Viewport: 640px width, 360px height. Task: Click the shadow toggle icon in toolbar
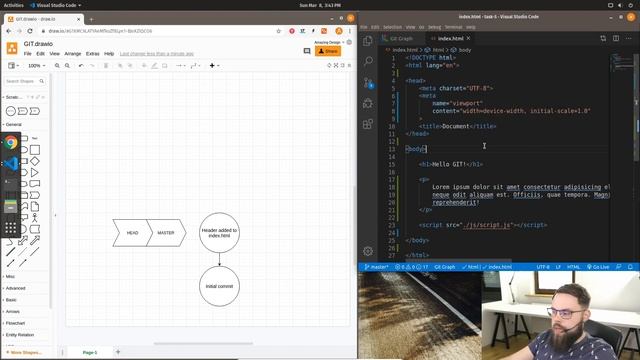click(165, 66)
